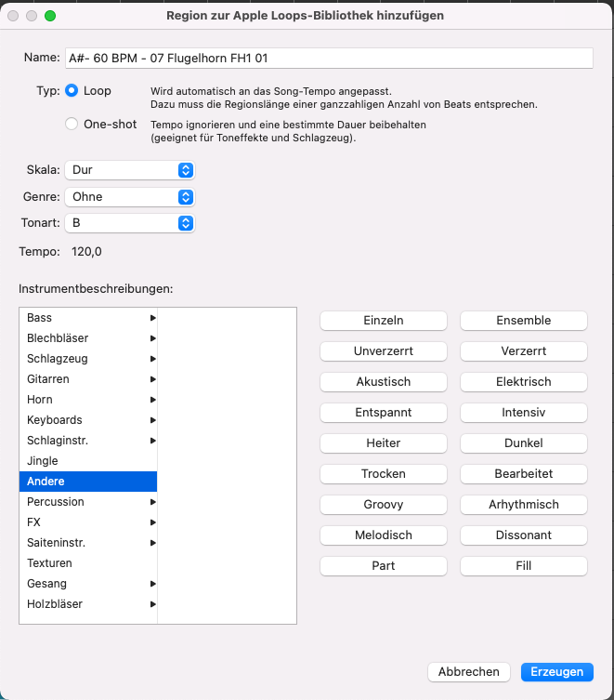Image resolution: width=614 pixels, height=700 pixels.
Task: Click the Erzeugen button
Action: pos(557,672)
